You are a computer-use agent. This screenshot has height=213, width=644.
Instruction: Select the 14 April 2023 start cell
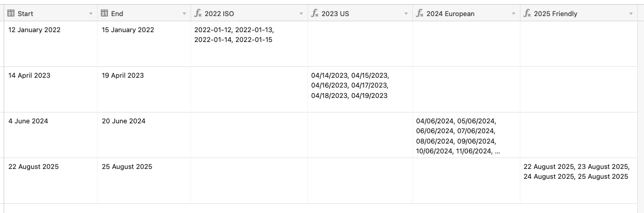[51, 90]
